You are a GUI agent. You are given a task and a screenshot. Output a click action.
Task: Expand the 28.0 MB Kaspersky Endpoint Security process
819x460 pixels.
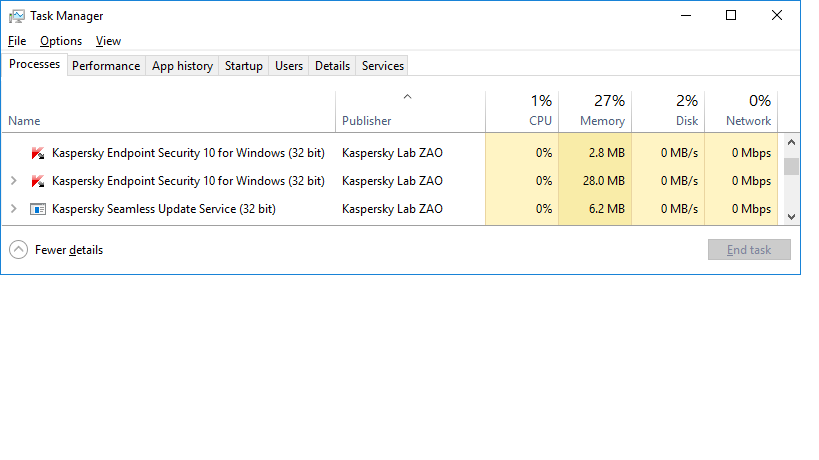click(13, 181)
